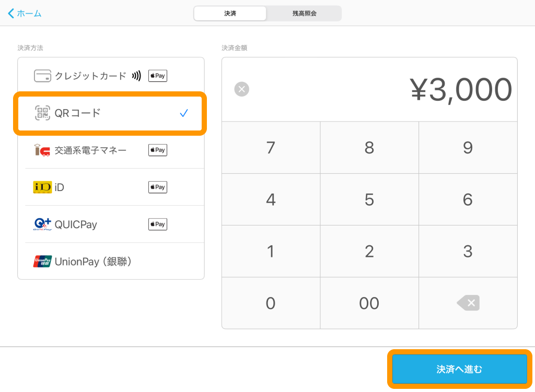The image size is (535, 392).
Task: Switch to the 決済 tab
Action: coord(230,14)
